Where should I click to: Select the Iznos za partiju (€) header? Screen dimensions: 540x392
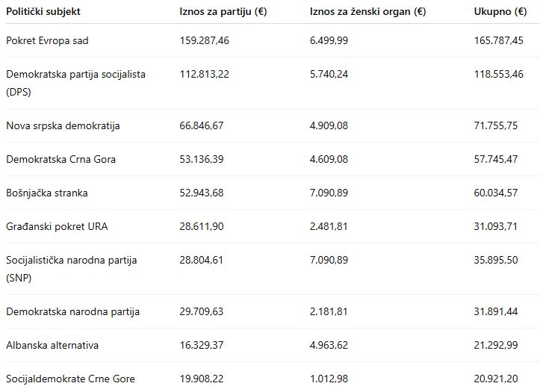tap(223, 12)
